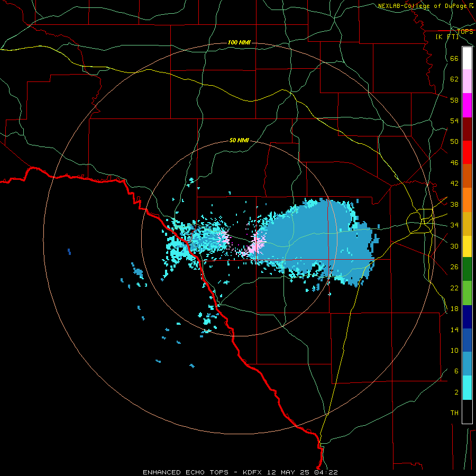
Task: Click the "38" legend value
Action: tap(454, 204)
